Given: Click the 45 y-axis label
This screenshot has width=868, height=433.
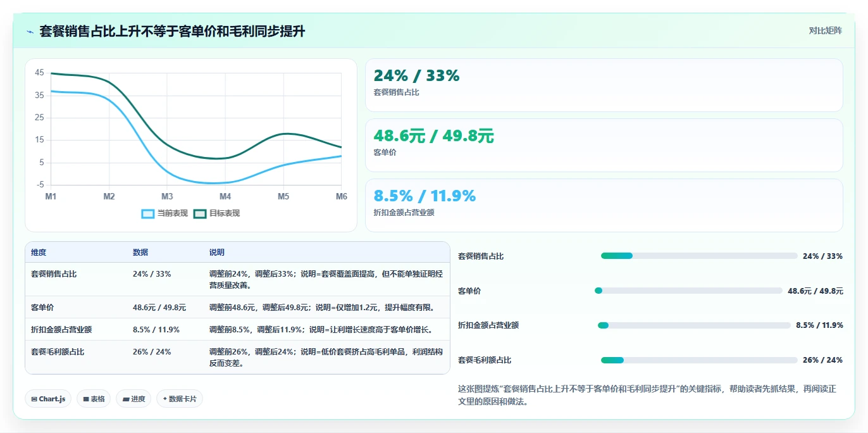Looking at the screenshot, I should coord(39,73).
